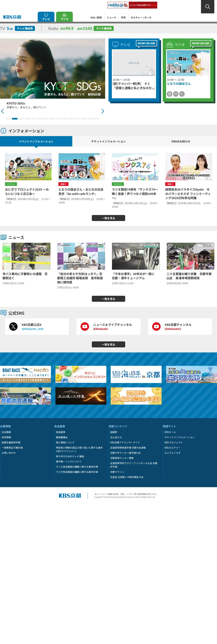Click the 公式SNS speech bubble icon
Screen dimensions: 217x644
pos(4,313)
